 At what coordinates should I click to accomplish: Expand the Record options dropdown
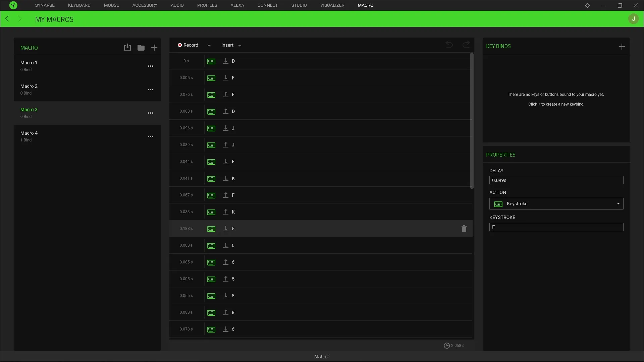pos(209,45)
